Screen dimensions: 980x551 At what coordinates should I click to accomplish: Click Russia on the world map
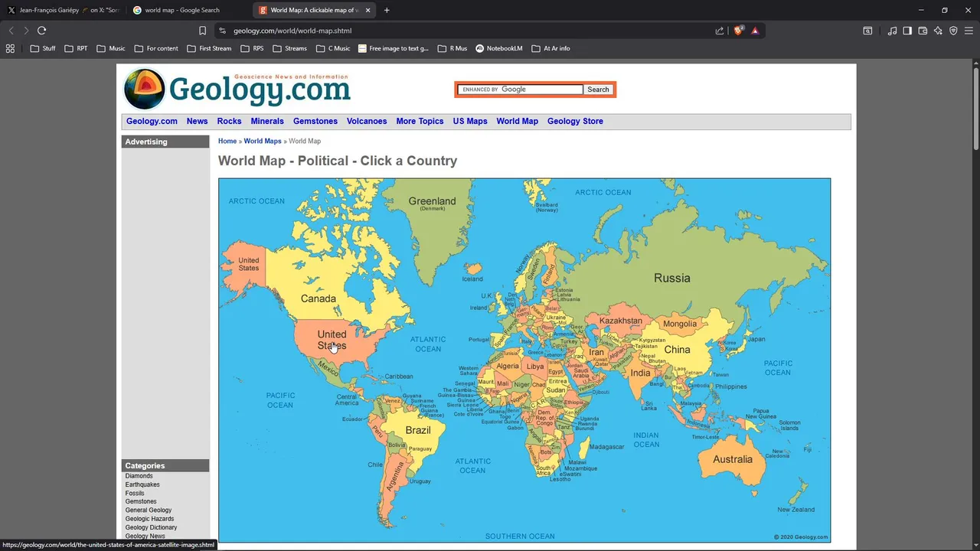pyautogui.click(x=671, y=279)
